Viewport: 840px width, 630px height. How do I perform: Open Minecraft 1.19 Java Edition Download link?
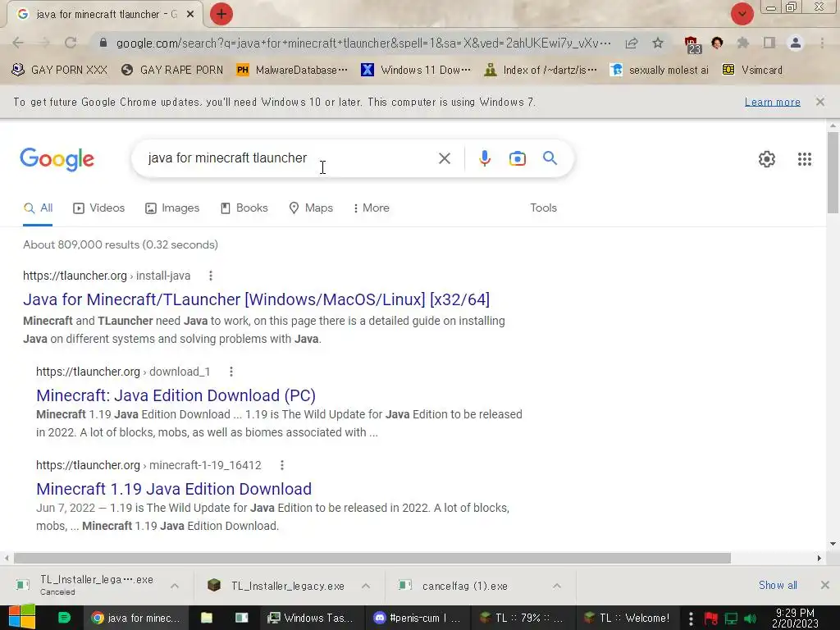click(x=174, y=489)
